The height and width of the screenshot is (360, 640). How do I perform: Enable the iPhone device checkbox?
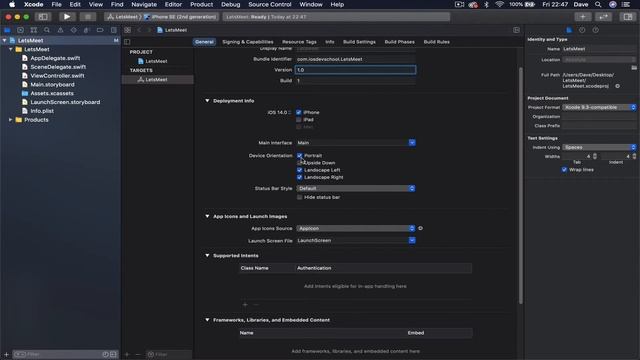[299, 112]
